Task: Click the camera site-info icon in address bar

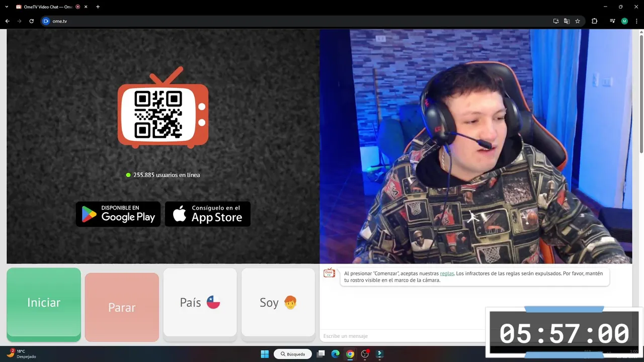Action: (46, 21)
